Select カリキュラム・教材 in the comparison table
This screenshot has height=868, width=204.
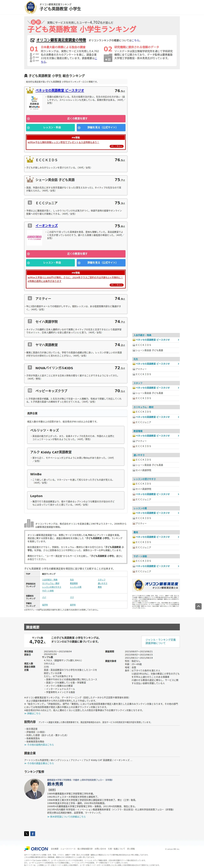click(51, 583)
